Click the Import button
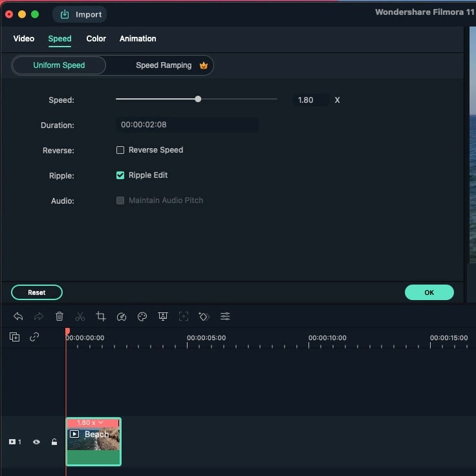The width and height of the screenshot is (476, 476). pos(80,14)
